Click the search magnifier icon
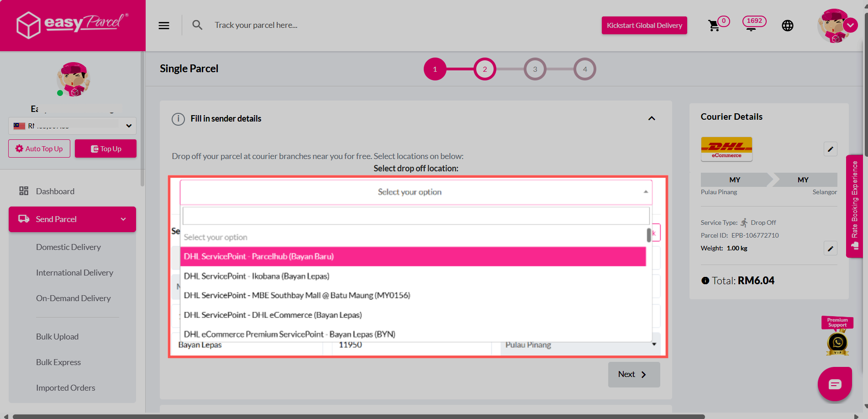Screen dimensions: 868x419 point(197,25)
